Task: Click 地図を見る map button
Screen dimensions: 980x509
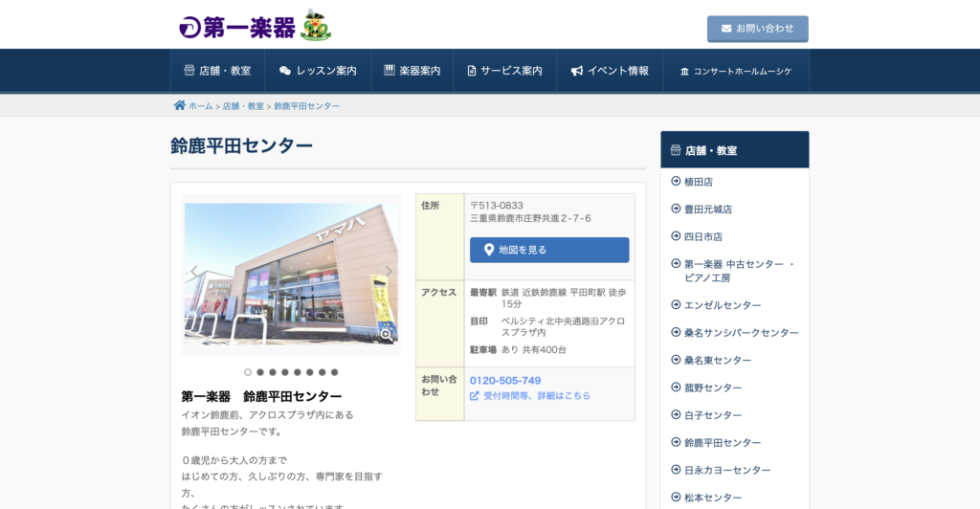Action: point(549,250)
